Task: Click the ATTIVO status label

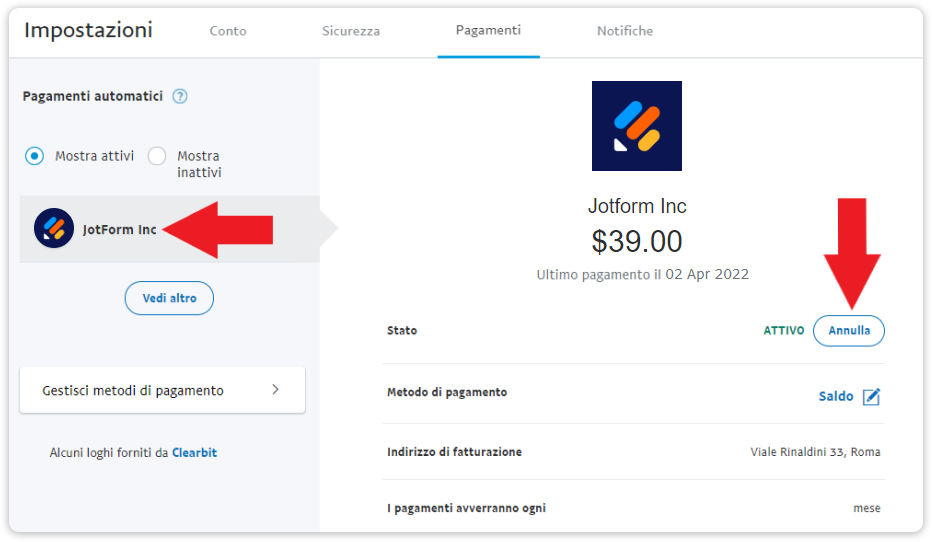Action: [784, 330]
